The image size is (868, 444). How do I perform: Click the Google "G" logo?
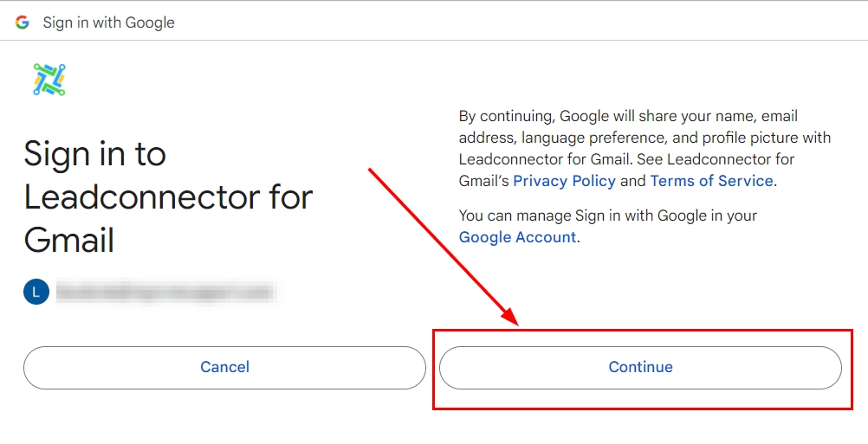tap(23, 23)
